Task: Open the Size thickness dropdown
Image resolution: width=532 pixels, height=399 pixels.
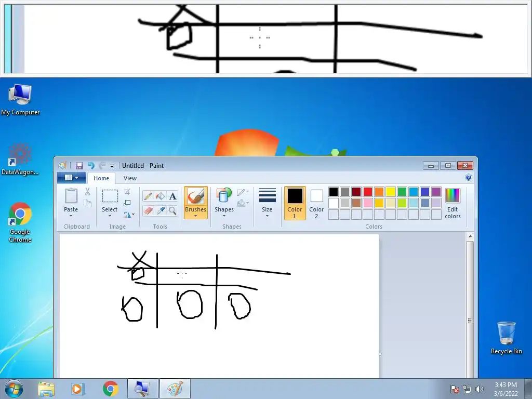Action: pyautogui.click(x=267, y=203)
